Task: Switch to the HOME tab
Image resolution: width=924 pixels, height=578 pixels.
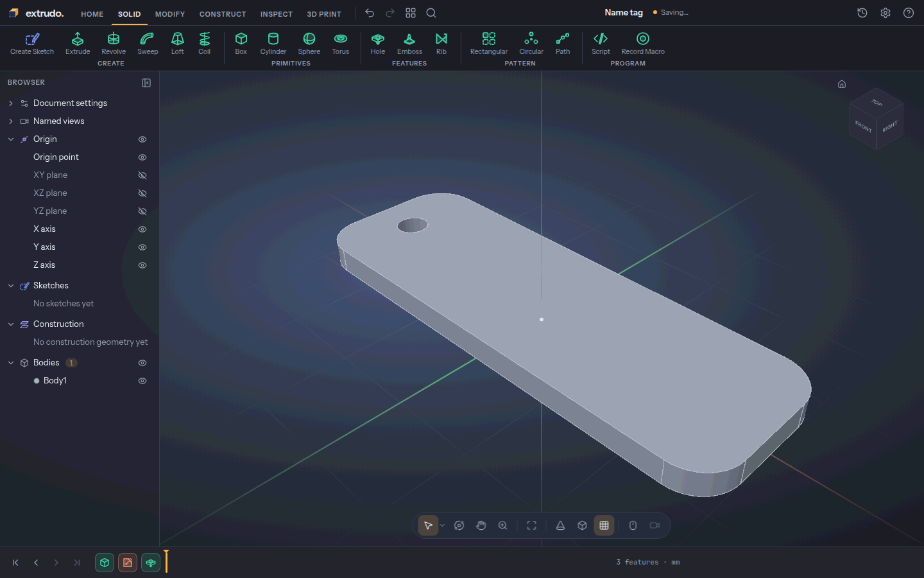Action: 92,13
